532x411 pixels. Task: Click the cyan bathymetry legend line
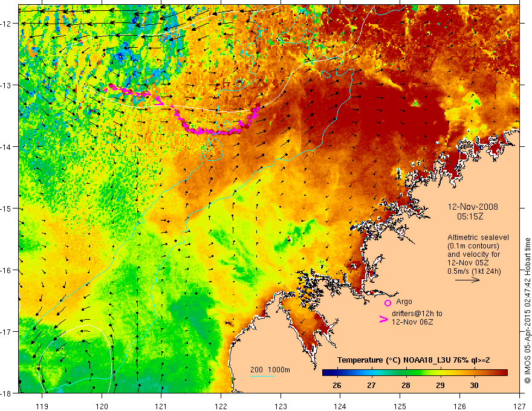click(262, 376)
